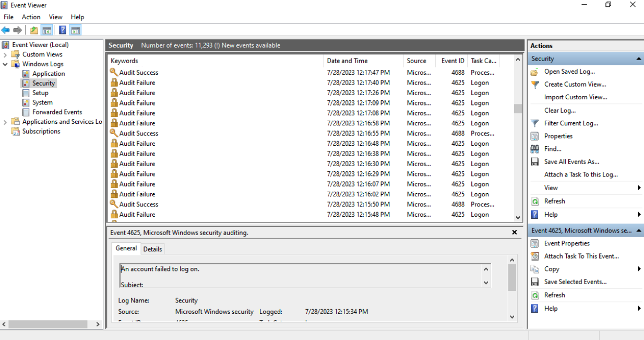Screen dimensions: 644x340
Task: Select the General tab
Action: click(x=126, y=249)
